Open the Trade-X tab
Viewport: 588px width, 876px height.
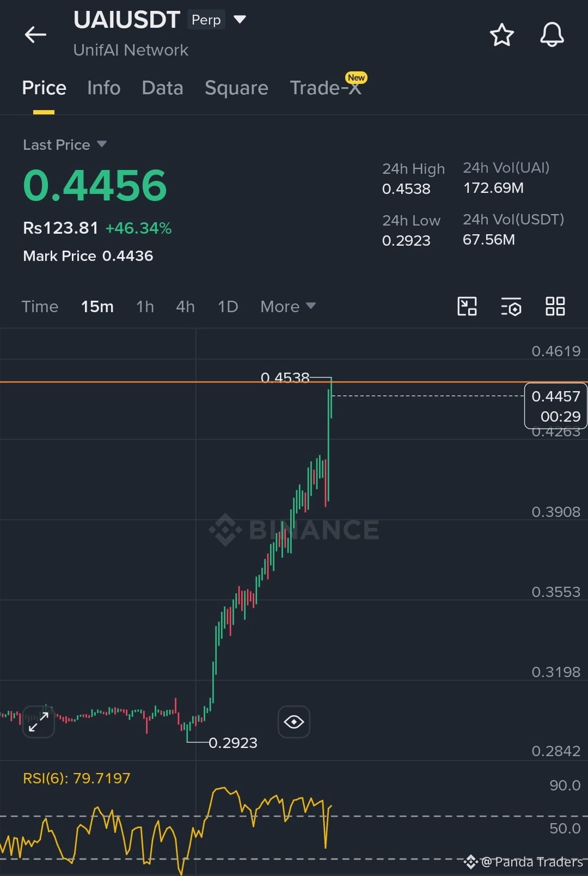[326, 88]
